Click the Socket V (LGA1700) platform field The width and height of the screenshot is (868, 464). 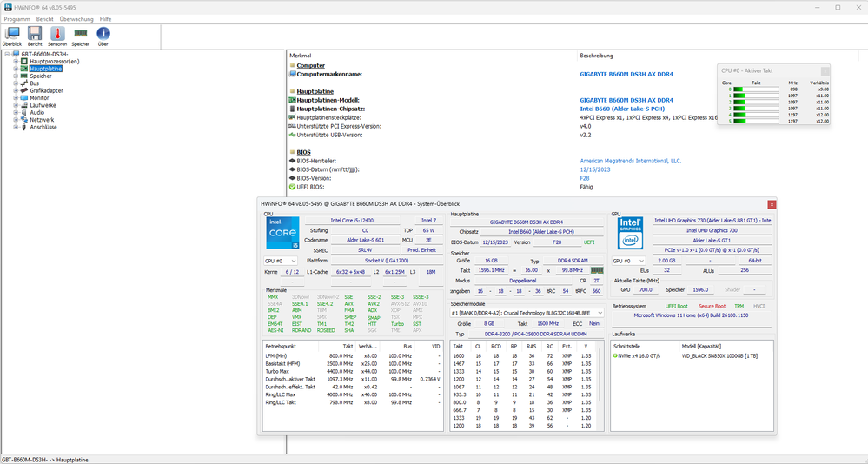[x=387, y=260]
